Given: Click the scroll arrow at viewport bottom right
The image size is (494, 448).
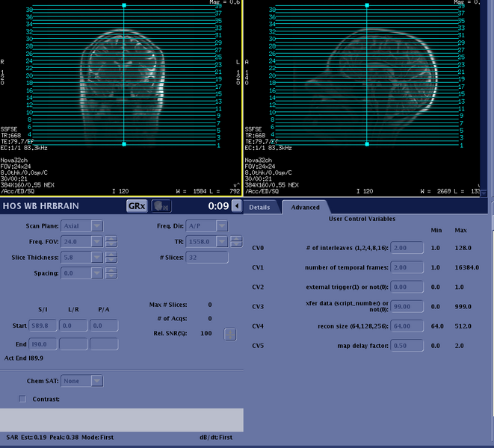Looking at the screenshot, I should click(484, 193).
